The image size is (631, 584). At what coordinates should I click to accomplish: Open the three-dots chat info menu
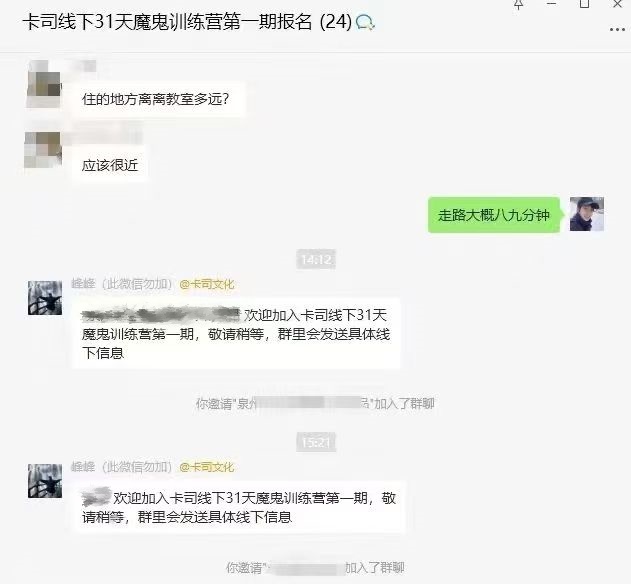point(617,29)
